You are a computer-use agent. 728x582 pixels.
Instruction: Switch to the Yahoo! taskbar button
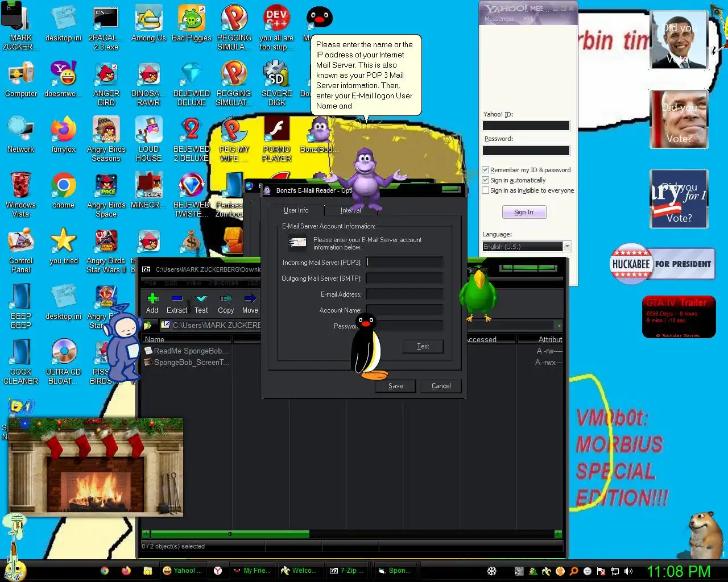click(183, 571)
